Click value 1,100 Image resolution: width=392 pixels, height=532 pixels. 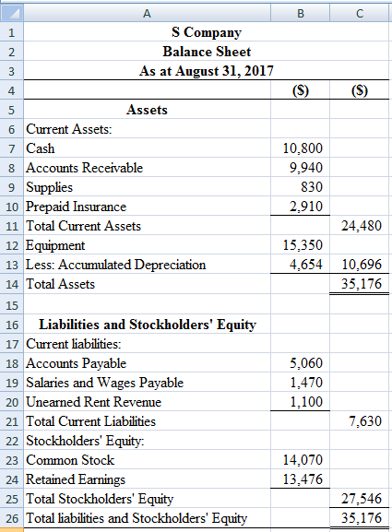pos(300,402)
